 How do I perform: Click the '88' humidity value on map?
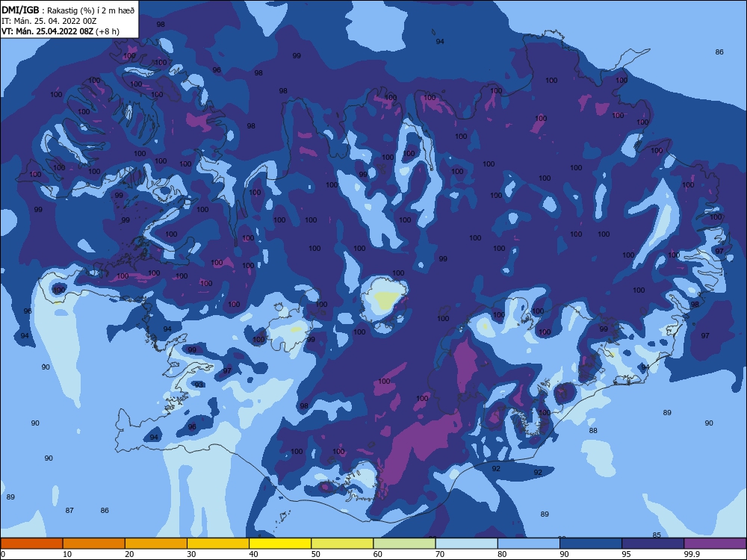point(593,431)
